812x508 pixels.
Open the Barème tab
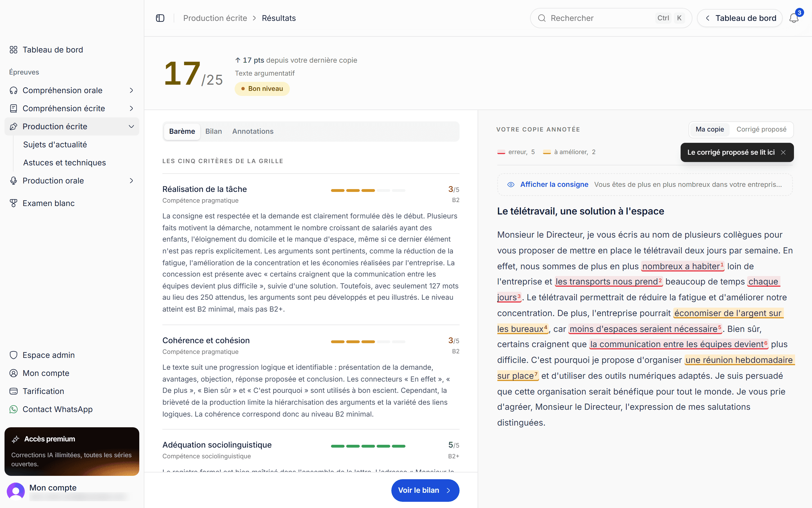click(x=182, y=131)
